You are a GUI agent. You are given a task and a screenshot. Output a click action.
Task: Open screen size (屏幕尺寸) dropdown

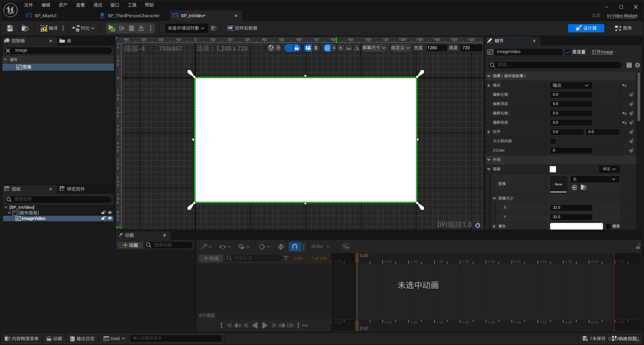point(374,48)
